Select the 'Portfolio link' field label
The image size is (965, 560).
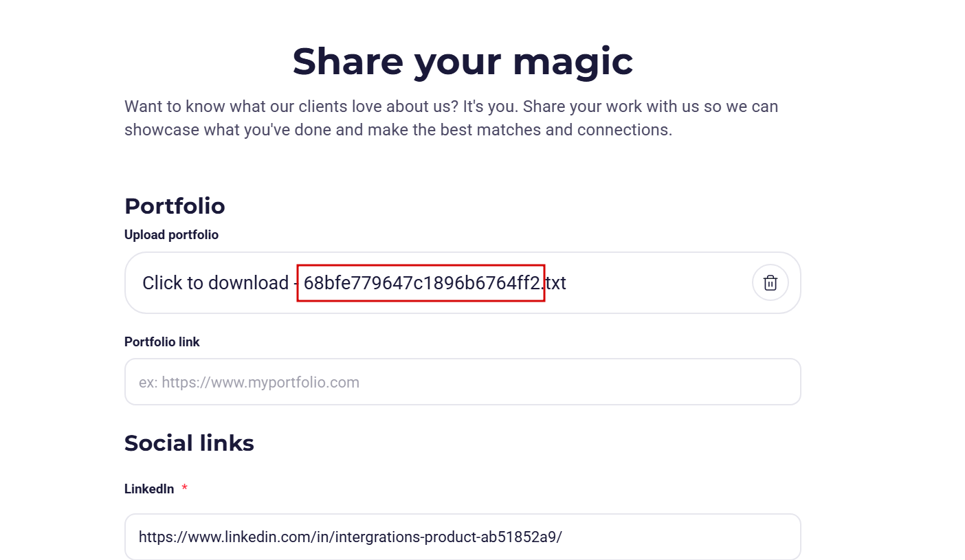click(162, 341)
